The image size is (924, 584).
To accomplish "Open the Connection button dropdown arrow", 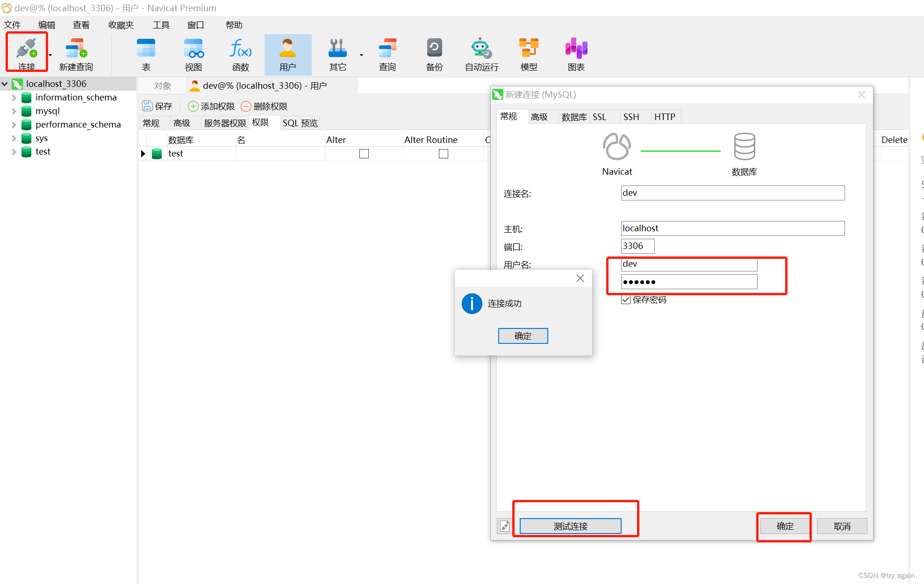I will pyautogui.click(x=50, y=55).
